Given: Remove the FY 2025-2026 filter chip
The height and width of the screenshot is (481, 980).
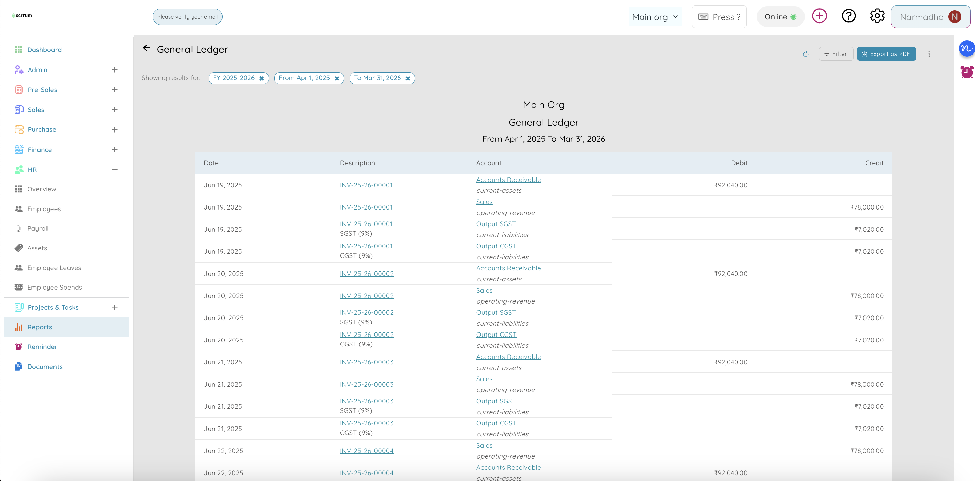Looking at the screenshot, I should 262,78.
